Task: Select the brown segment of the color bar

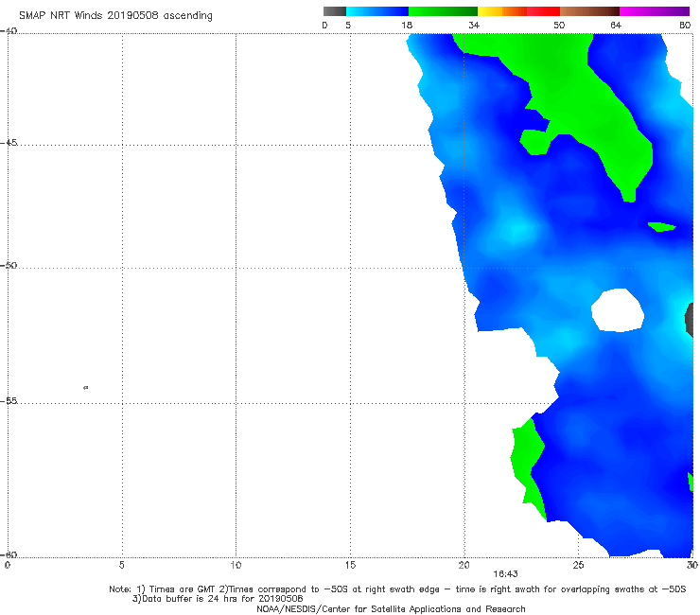Action: (589, 11)
